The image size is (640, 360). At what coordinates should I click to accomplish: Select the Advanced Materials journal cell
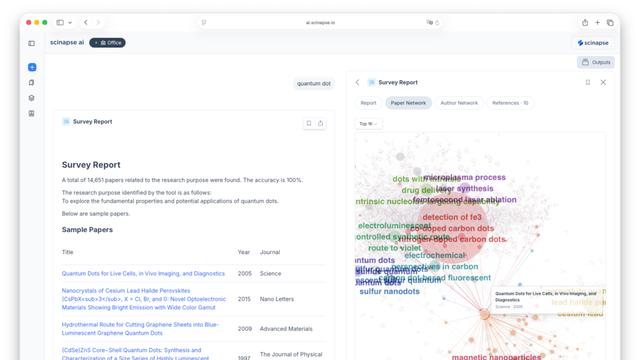pos(286,329)
